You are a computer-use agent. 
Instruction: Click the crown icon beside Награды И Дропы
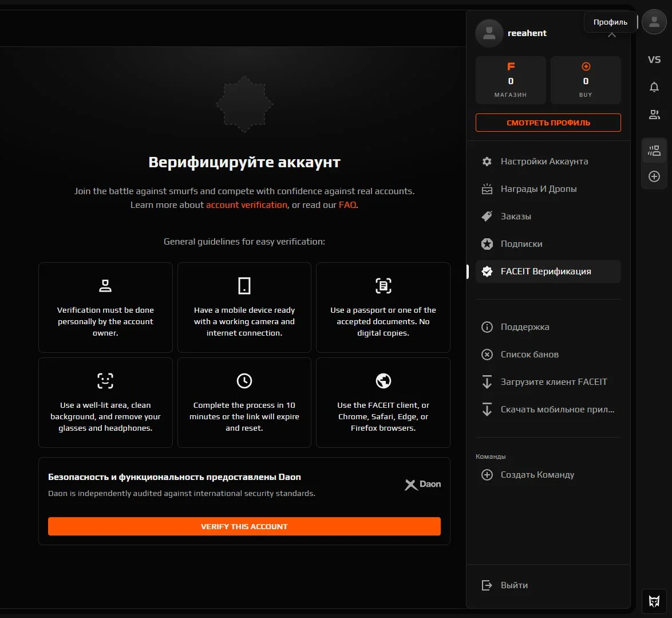tap(487, 188)
